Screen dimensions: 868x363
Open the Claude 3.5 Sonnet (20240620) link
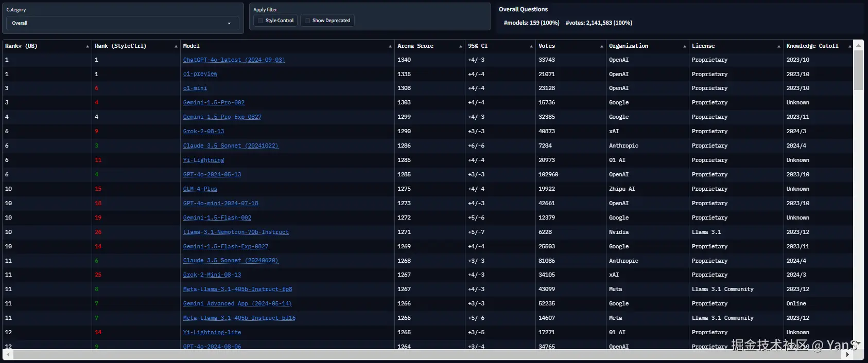231,261
